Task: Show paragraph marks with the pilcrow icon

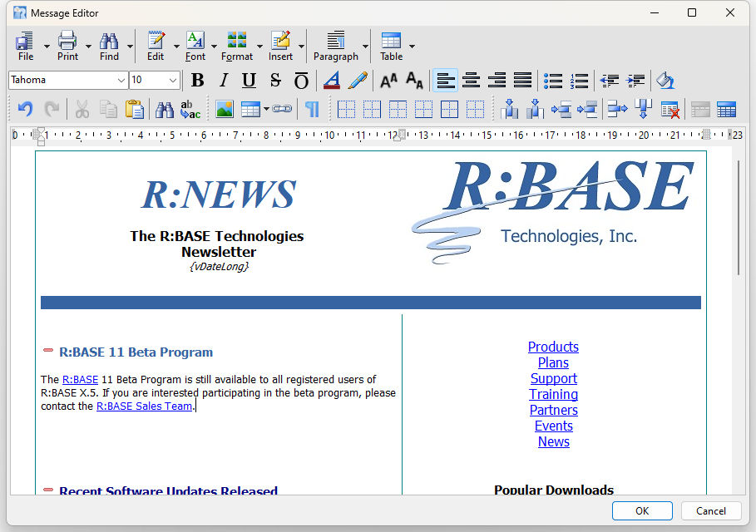Action: [x=313, y=110]
